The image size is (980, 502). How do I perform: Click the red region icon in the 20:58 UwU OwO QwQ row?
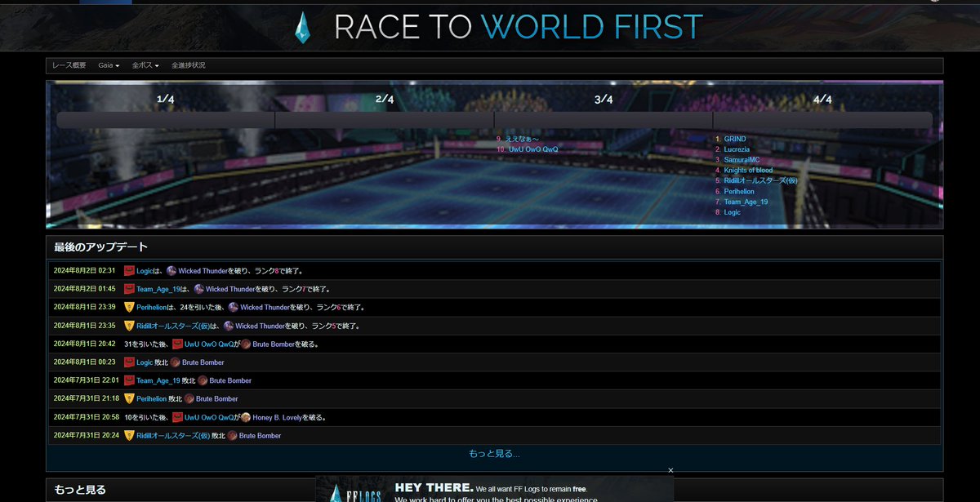177,417
